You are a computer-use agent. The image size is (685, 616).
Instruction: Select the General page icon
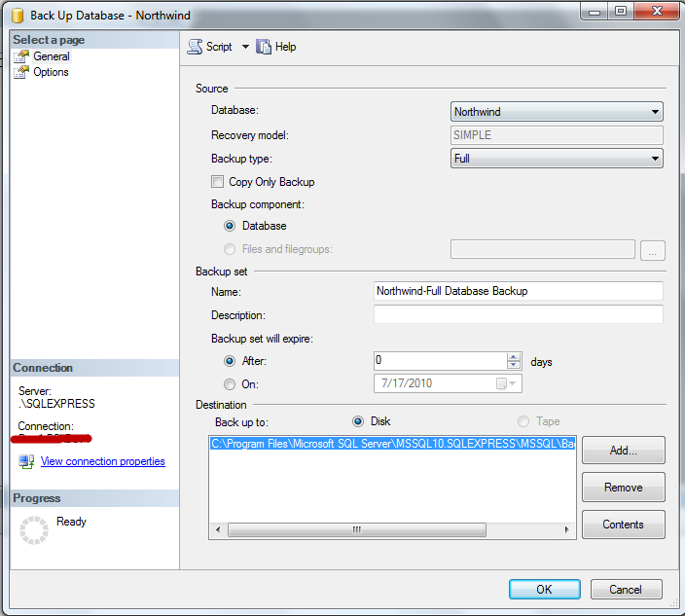click(21, 56)
